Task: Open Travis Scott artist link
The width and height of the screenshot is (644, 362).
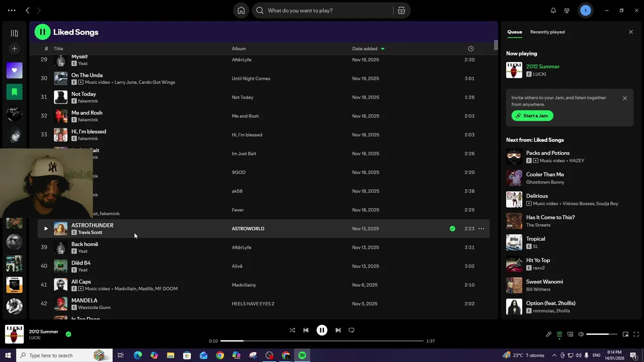Action: click(90, 232)
